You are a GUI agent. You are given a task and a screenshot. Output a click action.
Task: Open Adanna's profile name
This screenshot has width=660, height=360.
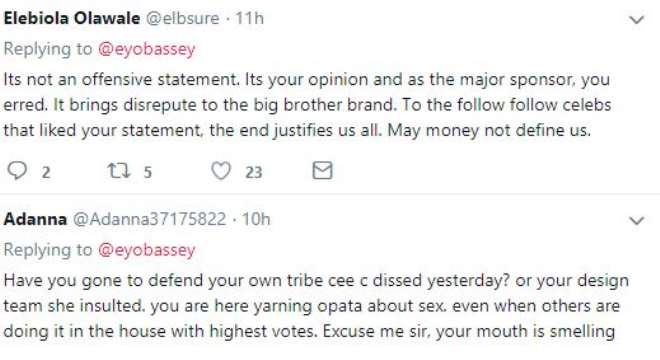[x=35, y=219]
